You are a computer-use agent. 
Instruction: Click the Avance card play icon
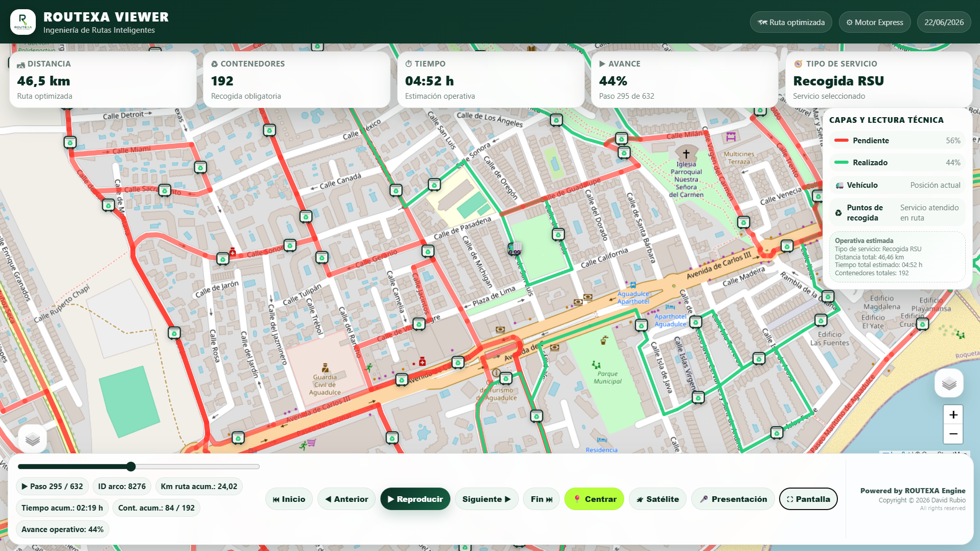tap(602, 64)
